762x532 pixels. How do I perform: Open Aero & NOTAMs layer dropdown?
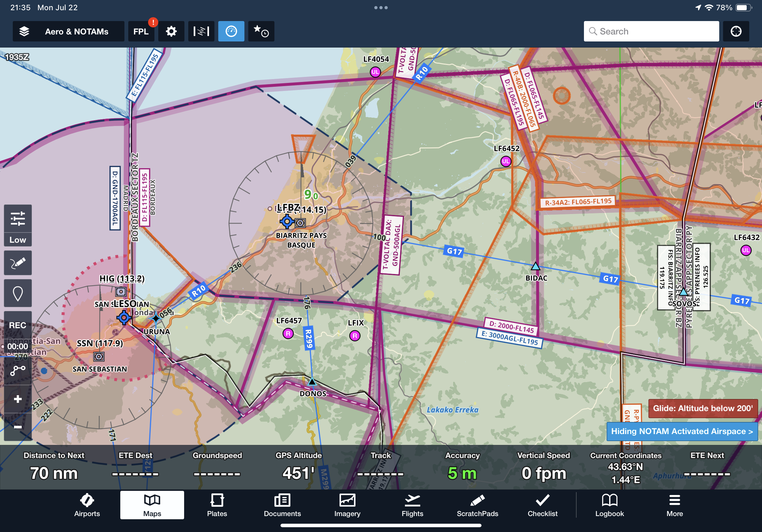pyautogui.click(x=69, y=32)
